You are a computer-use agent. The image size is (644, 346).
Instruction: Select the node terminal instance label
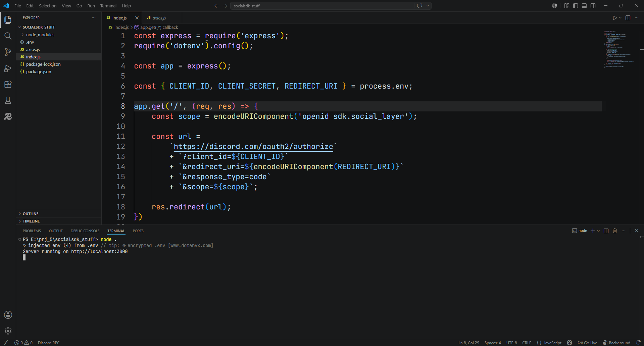tap(580, 231)
